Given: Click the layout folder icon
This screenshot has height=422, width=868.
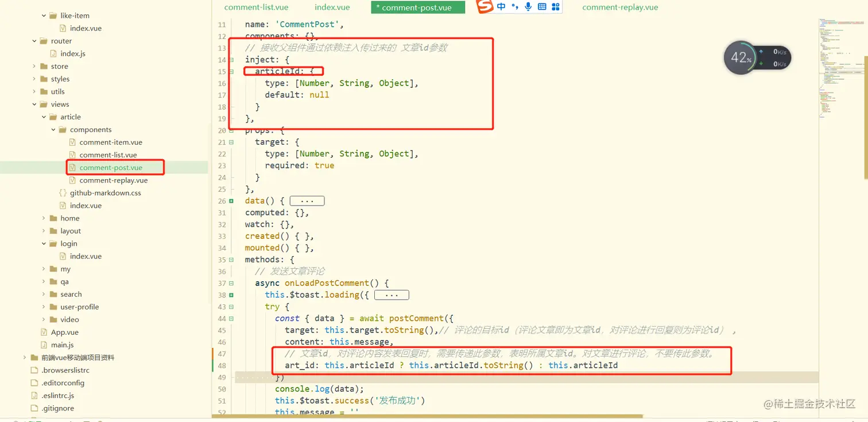Looking at the screenshot, I should 53,231.
